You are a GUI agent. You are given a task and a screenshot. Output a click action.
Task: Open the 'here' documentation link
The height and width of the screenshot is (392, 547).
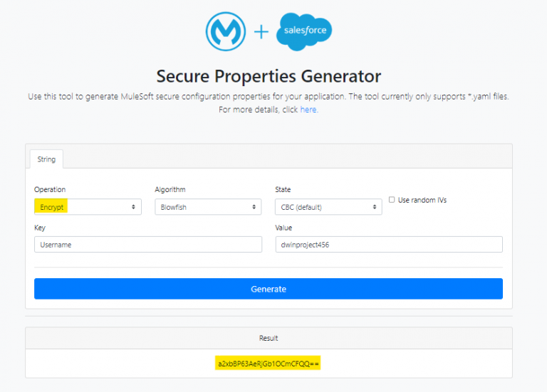click(x=308, y=110)
